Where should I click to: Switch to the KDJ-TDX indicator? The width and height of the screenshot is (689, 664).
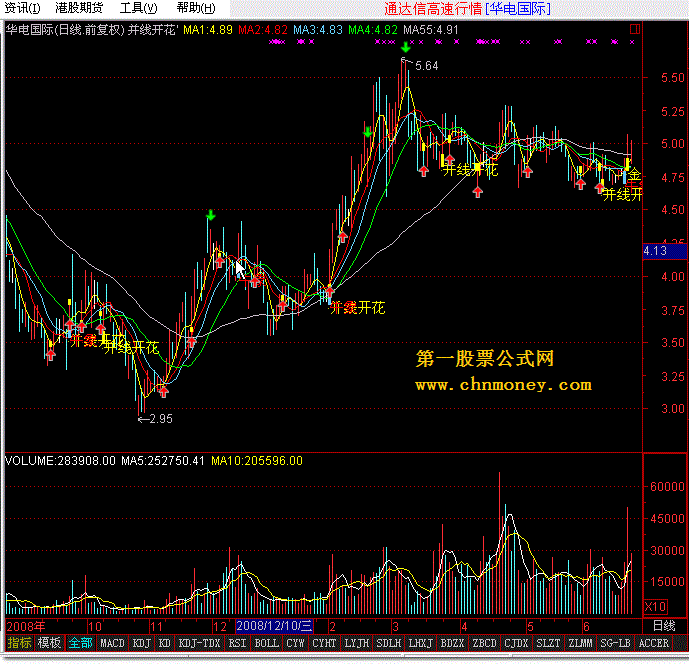coord(199,643)
